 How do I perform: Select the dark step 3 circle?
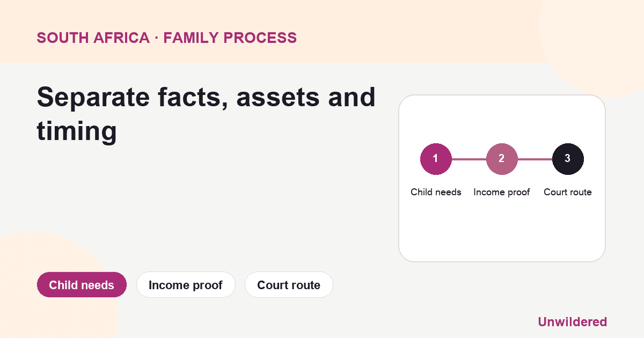click(x=568, y=159)
